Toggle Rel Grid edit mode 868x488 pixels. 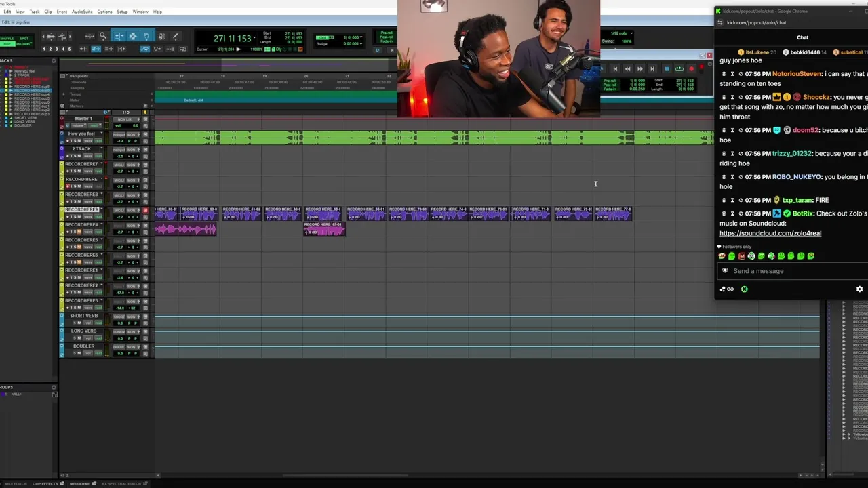[x=23, y=44]
